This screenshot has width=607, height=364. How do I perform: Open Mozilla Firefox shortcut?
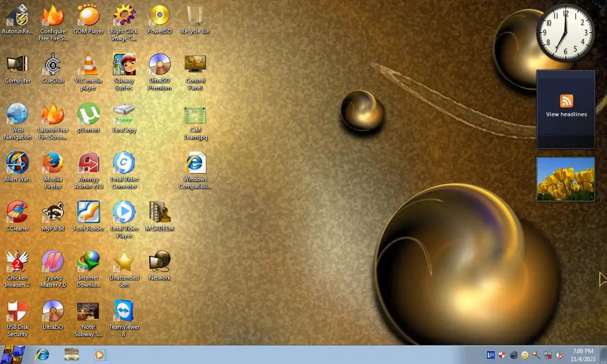click(x=53, y=171)
